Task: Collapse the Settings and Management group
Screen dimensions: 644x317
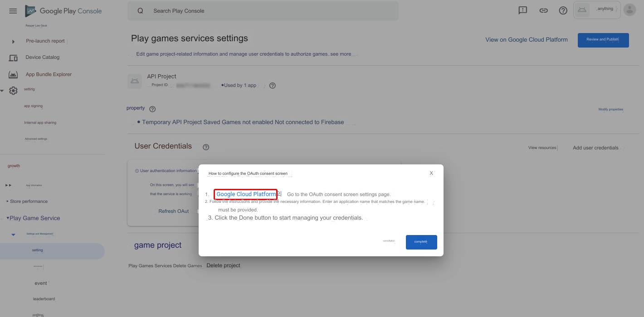Action: click(13, 234)
